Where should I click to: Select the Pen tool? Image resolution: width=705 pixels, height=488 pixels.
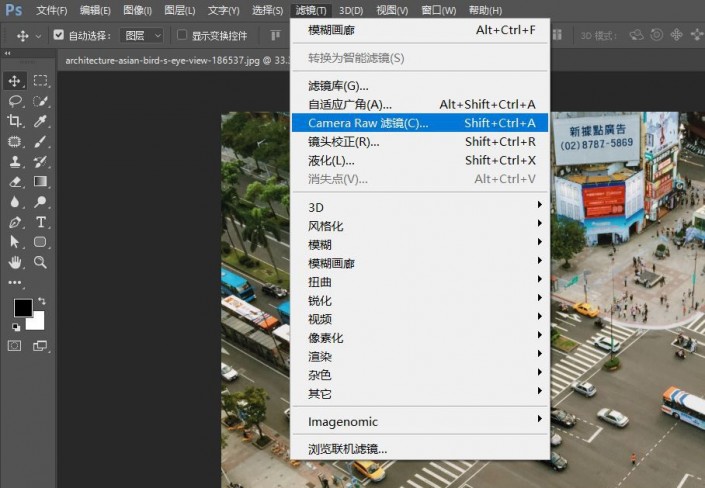tap(14, 222)
